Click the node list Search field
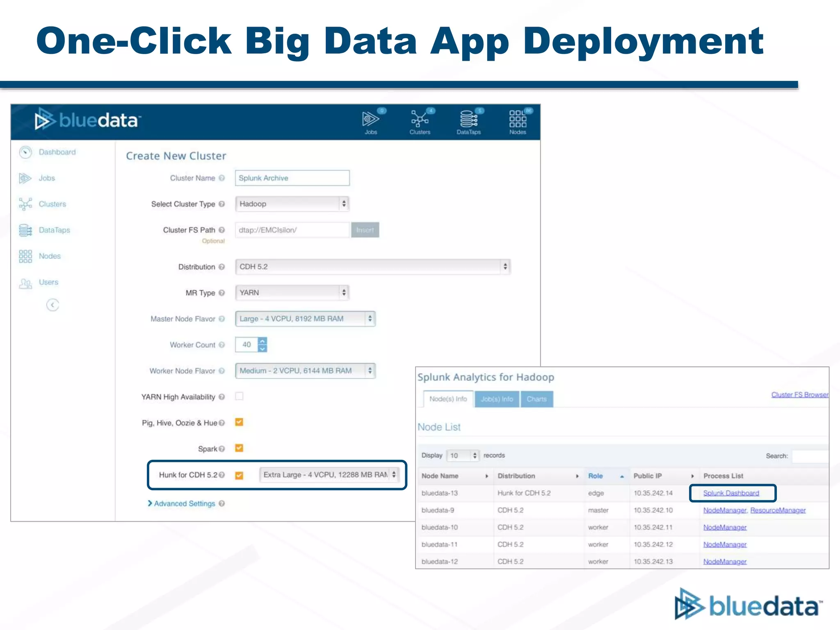Image resolution: width=840 pixels, height=630 pixels. pyautogui.click(x=810, y=456)
